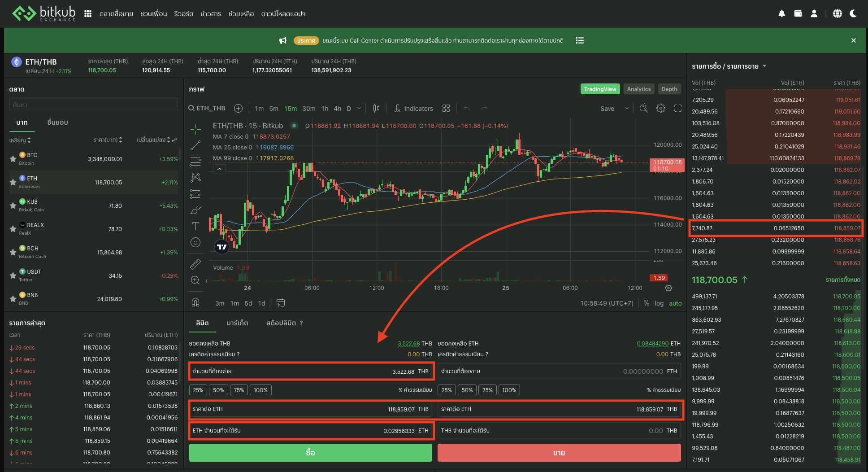Close the green announcement banner
This screenshot has width=868, height=472.
854,40
